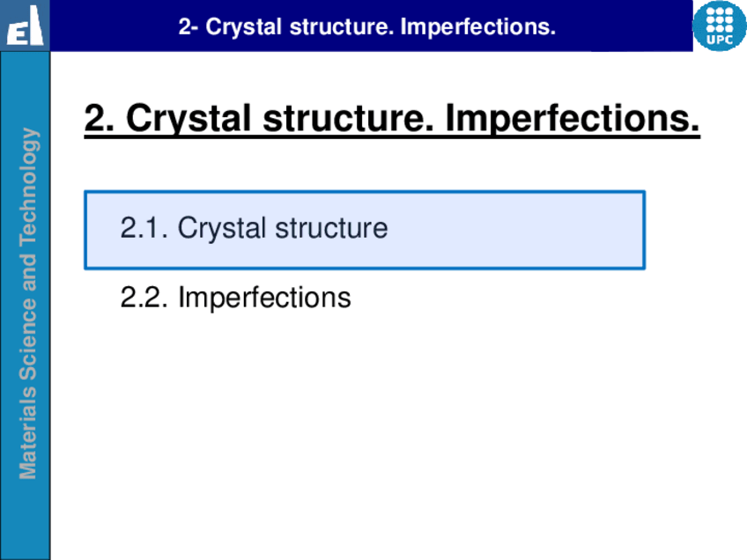
Task: Select the header title in the dark blue bar
Action: tap(366, 27)
